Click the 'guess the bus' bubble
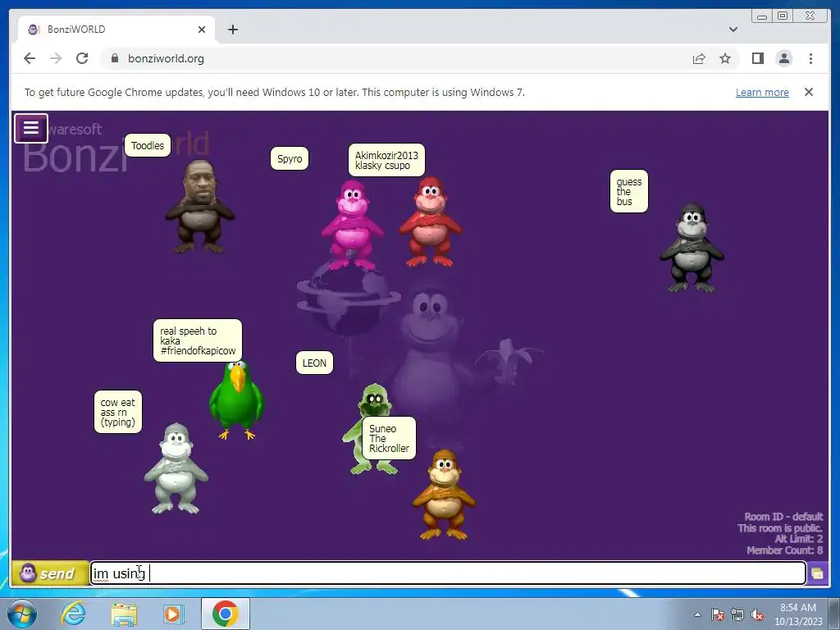 629,191
